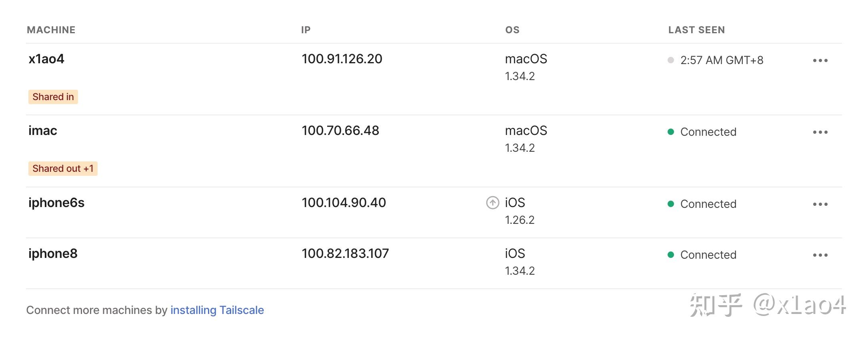The width and height of the screenshot is (868, 340).
Task: Click IP address 100.91.126.20
Action: click(x=342, y=59)
